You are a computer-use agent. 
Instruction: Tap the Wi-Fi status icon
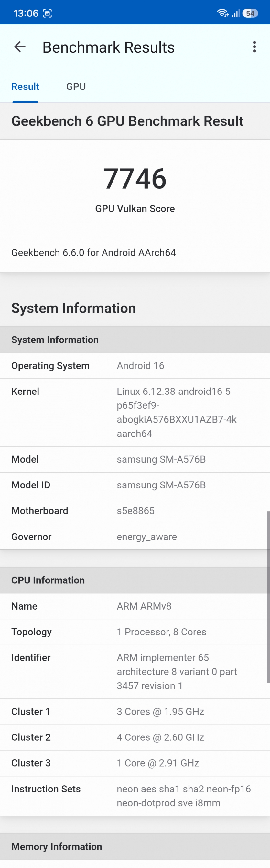[222, 13]
